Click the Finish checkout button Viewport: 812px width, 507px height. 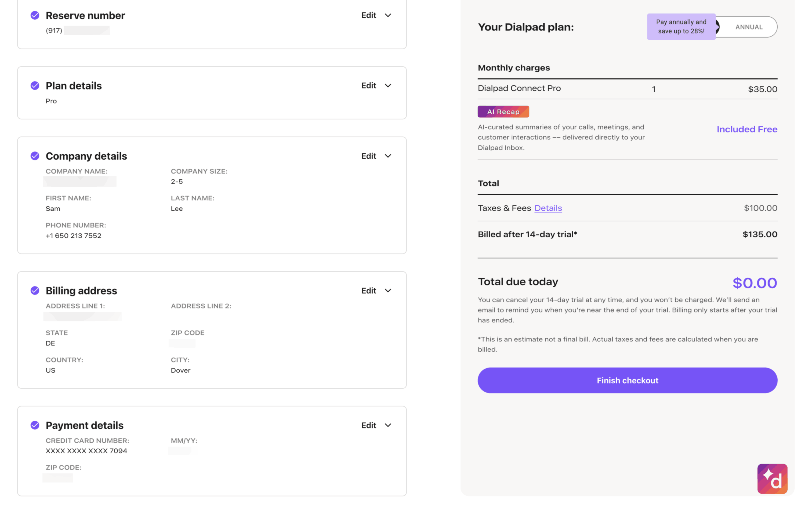pyautogui.click(x=627, y=380)
